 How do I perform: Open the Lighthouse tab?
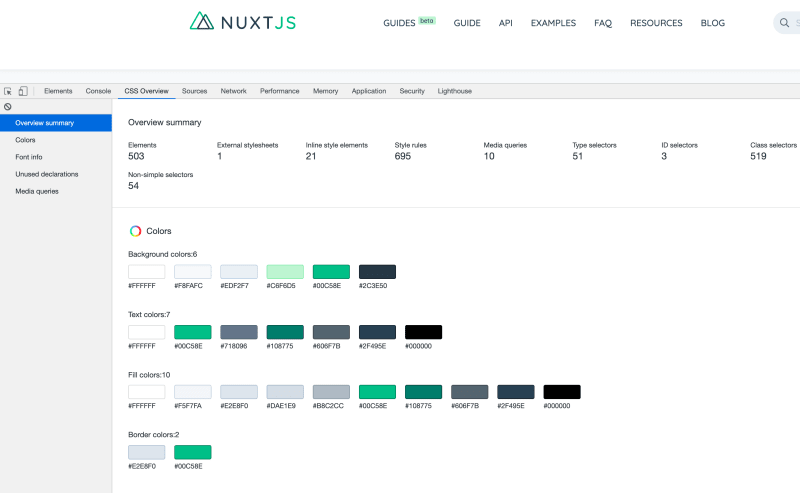point(455,91)
